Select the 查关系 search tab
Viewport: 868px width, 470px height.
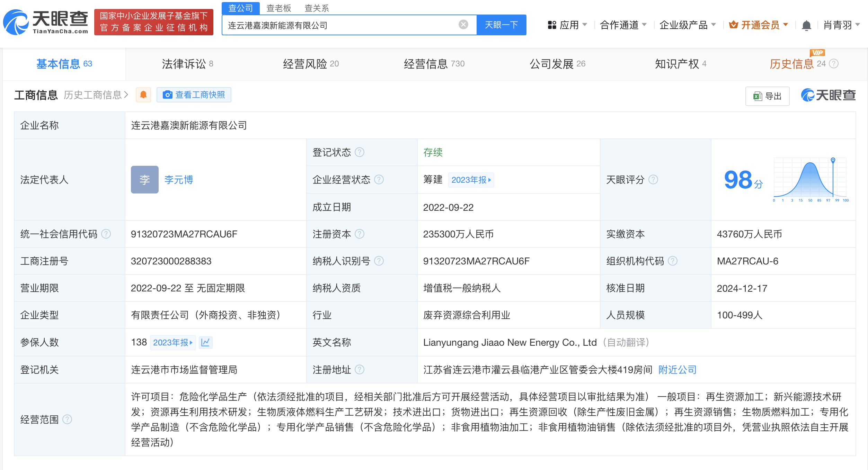317,8
